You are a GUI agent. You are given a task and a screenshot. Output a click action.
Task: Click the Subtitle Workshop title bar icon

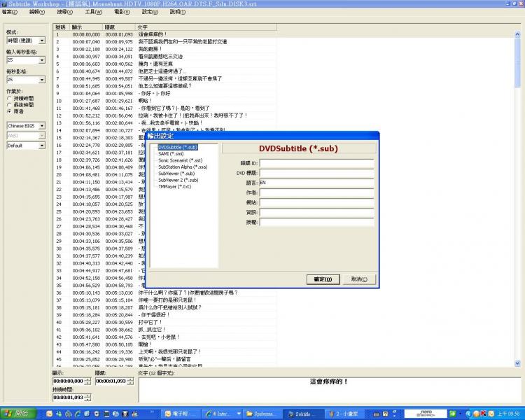coord(4,4)
